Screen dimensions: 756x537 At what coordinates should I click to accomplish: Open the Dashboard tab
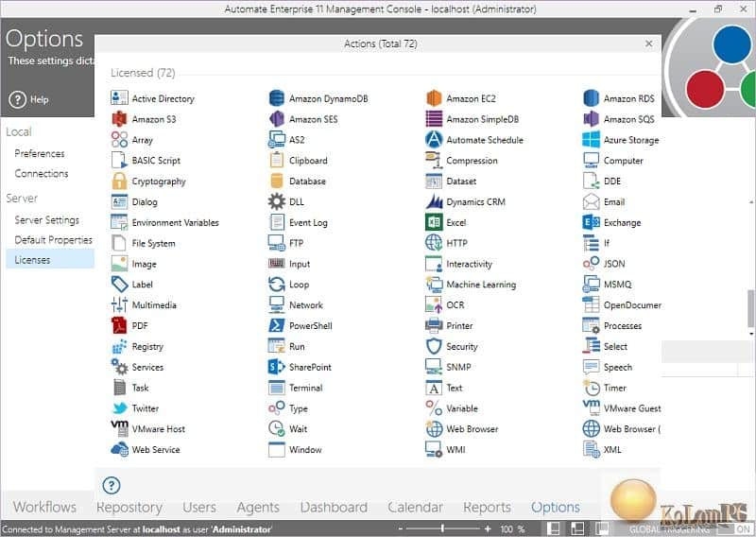pos(334,507)
